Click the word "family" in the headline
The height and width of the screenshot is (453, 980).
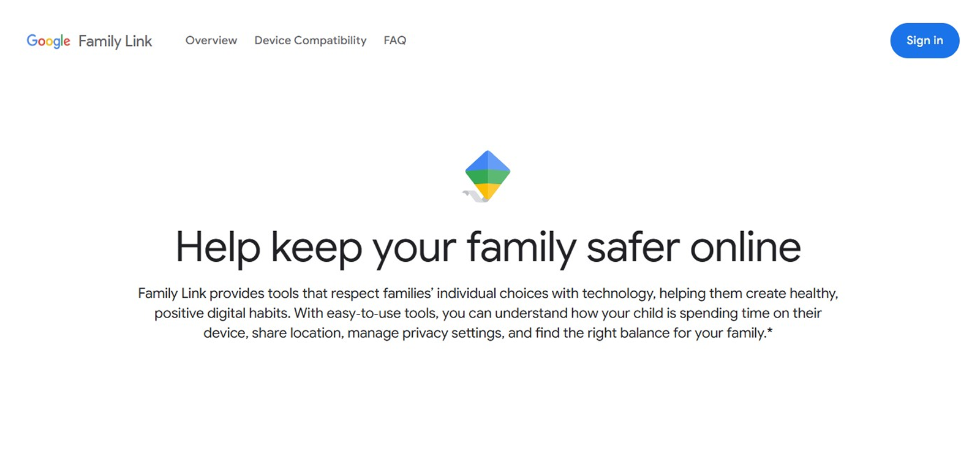[521, 248]
